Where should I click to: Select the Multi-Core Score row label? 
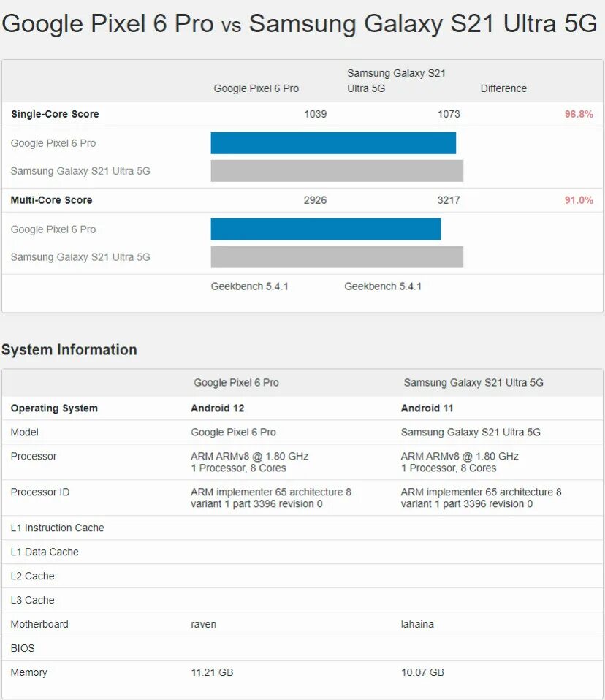click(x=51, y=200)
